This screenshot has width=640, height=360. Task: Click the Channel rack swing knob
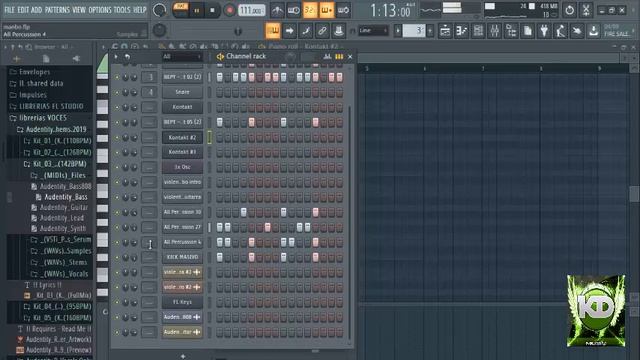290,57
